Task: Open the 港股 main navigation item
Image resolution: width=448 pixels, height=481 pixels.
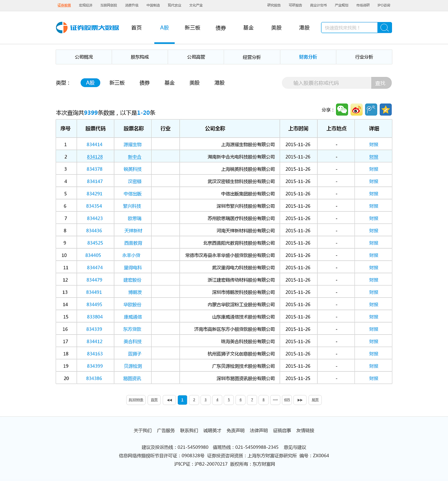Action: coord(304,28)
